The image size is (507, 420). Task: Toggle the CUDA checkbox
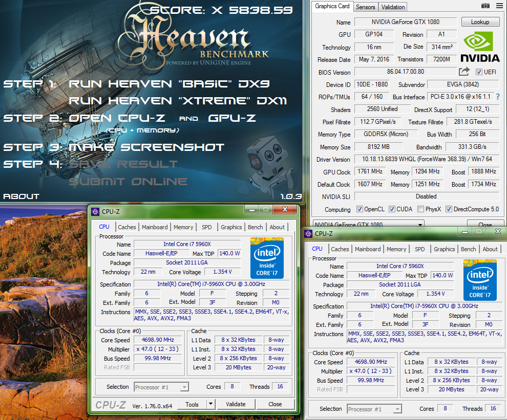click(x=392, y=209)
